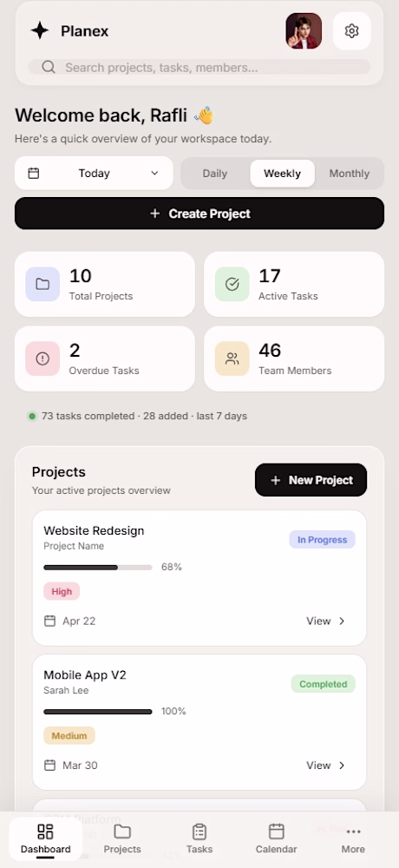399x868 pixels.
Task: Select the Weekly view option
Action: click(x=282, y=174)
